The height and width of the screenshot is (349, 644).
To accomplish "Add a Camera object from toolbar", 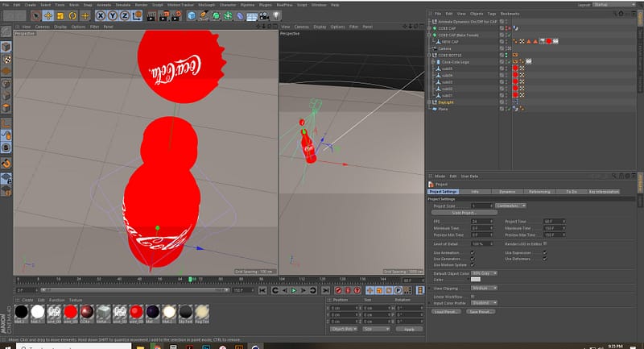I will coord(264,16).
